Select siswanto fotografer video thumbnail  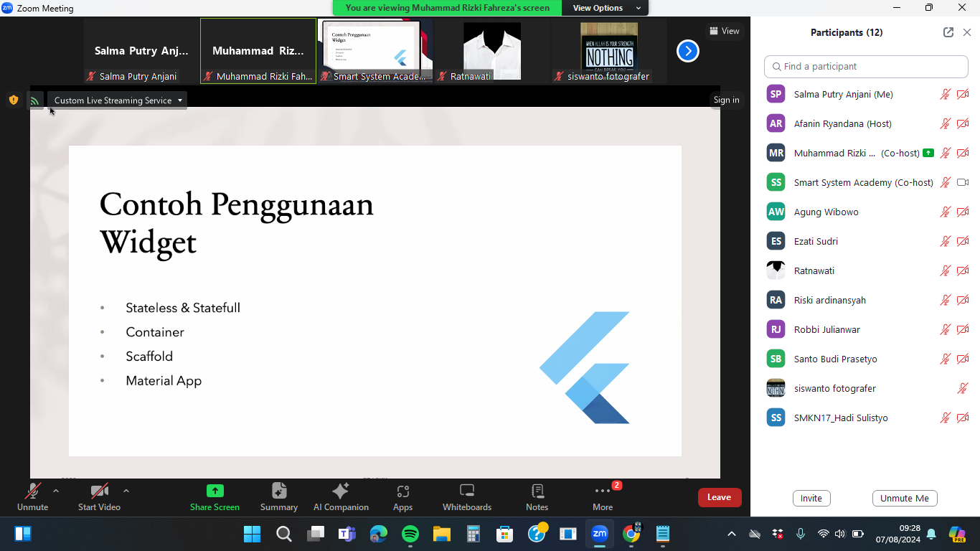[609, 51]
